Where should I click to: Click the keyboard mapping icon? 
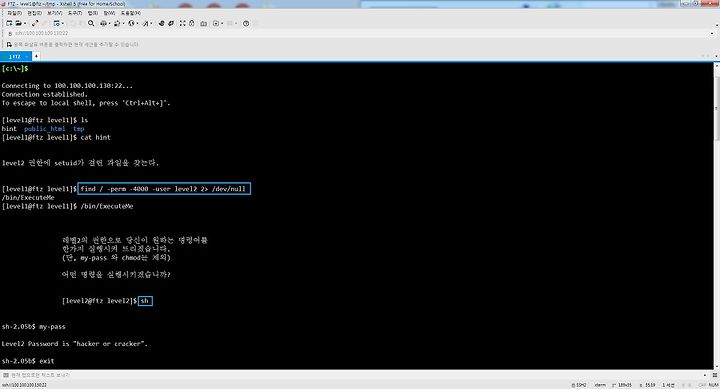[203, 23]
